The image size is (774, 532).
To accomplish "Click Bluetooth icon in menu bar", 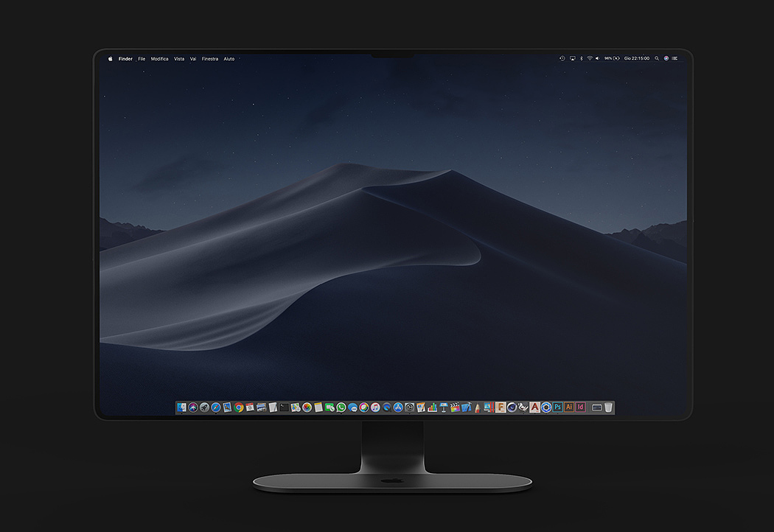I will tap(582, 58).
